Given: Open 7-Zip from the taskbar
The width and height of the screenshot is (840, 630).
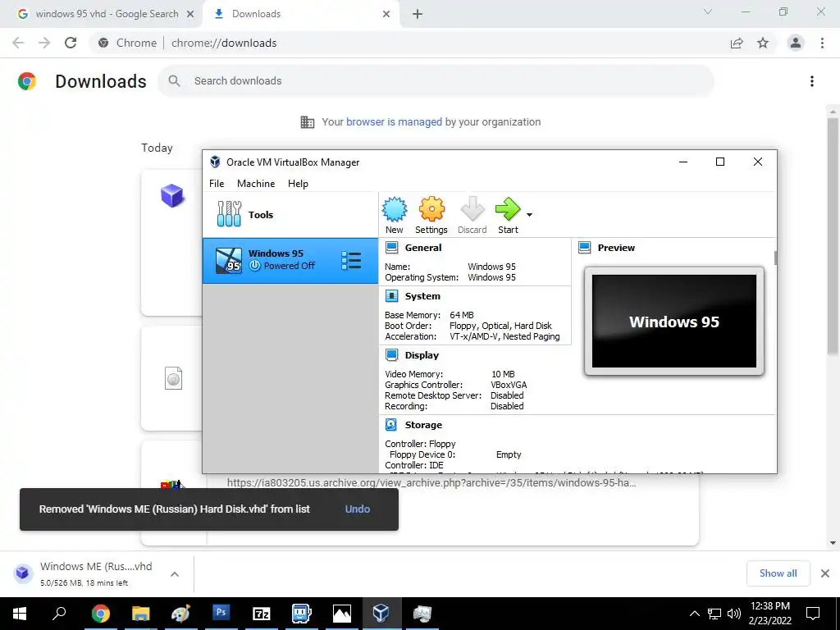Looking at the screenshot, I should pos(261,614).
